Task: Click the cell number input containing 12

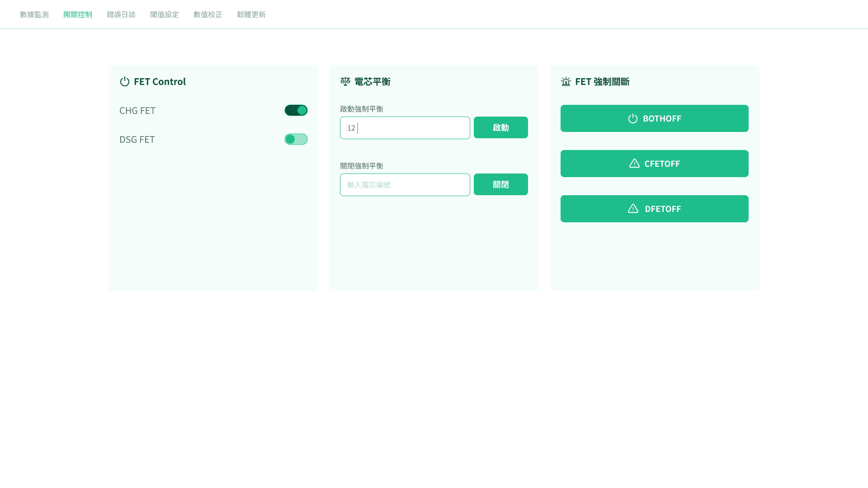Action: (405, 128)
